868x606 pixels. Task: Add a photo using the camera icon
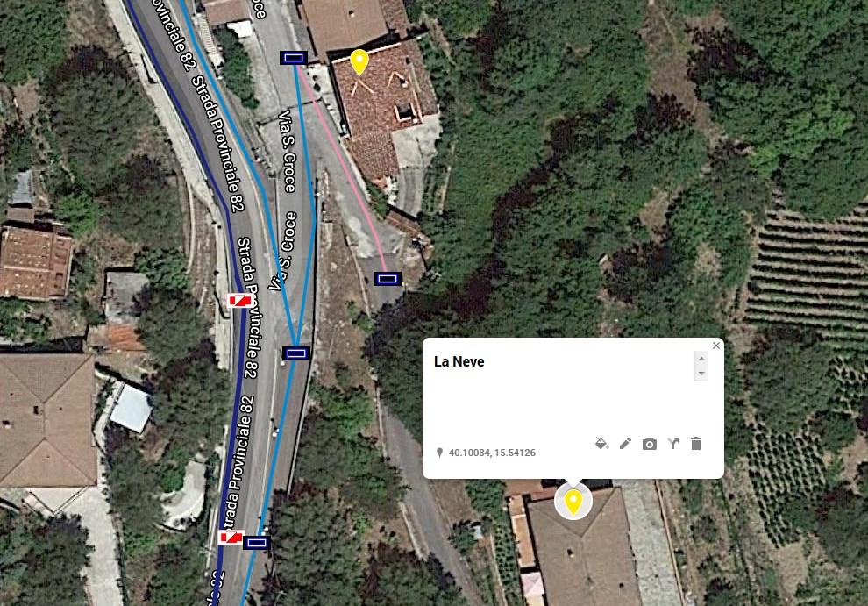coord(650,444)
